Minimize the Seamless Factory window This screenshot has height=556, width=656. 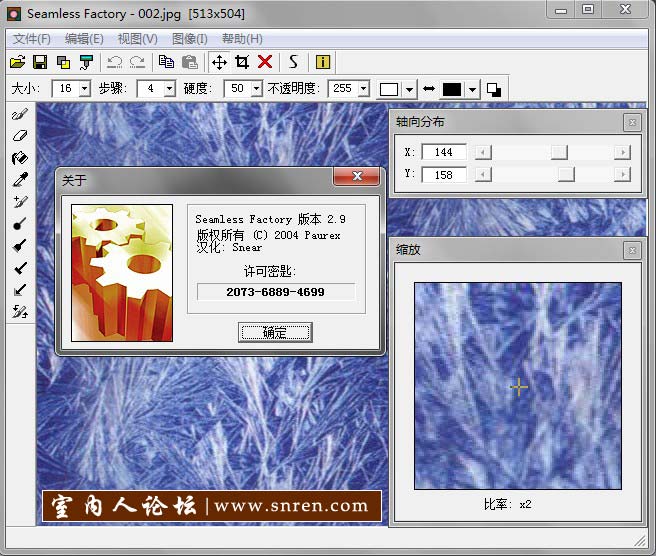pos(561,10)
